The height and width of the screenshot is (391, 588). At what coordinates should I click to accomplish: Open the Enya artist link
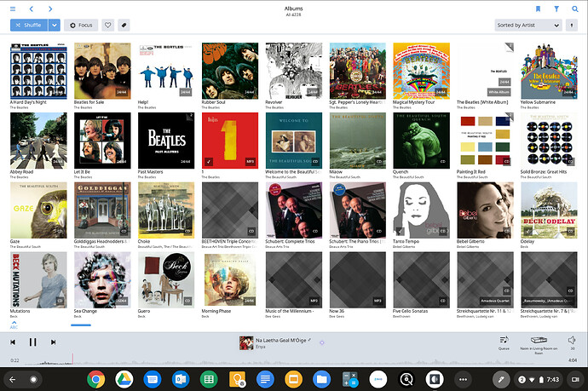coord(260,347)
